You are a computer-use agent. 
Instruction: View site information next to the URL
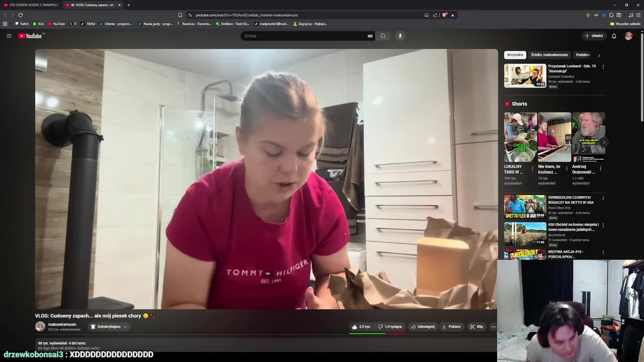[x=190, y=15]
